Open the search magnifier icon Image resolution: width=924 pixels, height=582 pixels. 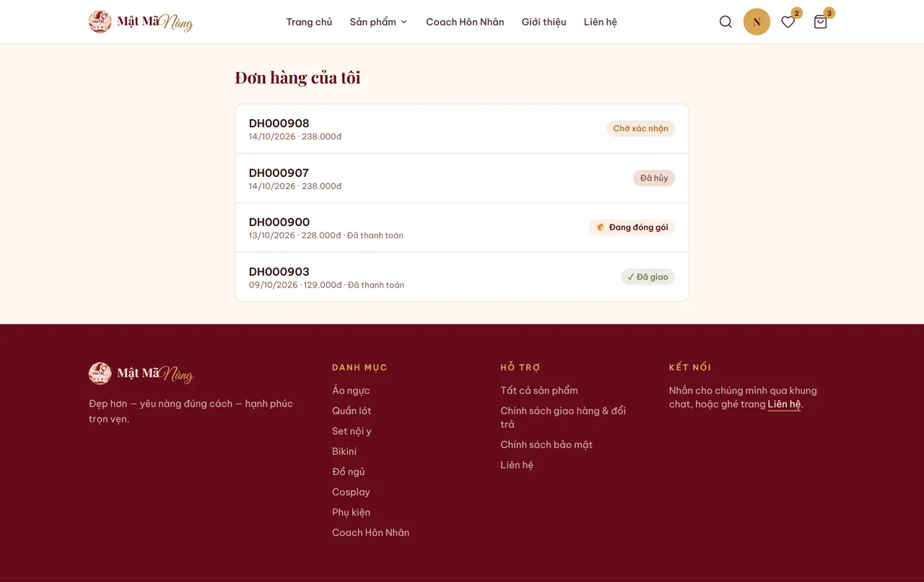coord(725,22)
